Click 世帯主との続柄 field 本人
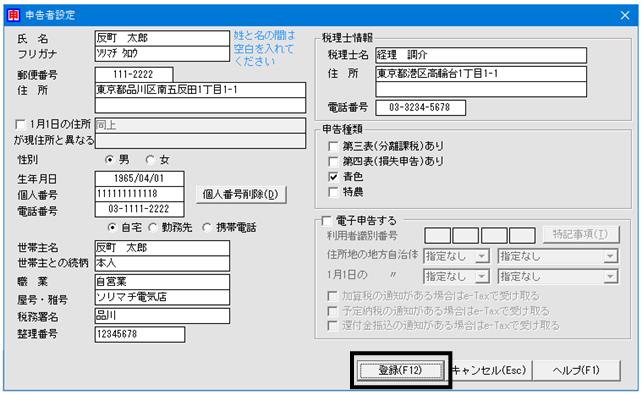 (162, 263)
